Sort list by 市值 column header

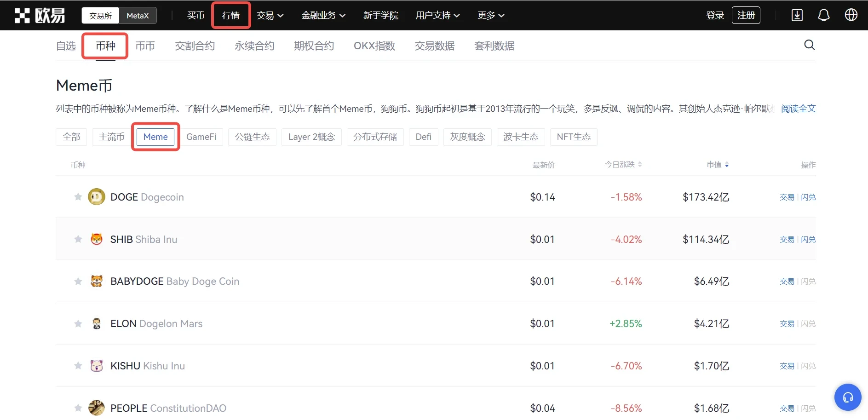pyautogui.click(x=717, y=165)
